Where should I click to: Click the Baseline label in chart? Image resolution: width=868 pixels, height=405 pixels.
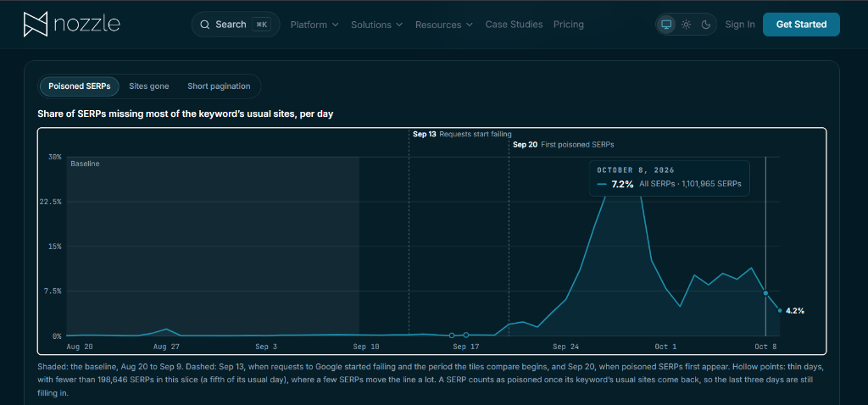click(85, 164)
